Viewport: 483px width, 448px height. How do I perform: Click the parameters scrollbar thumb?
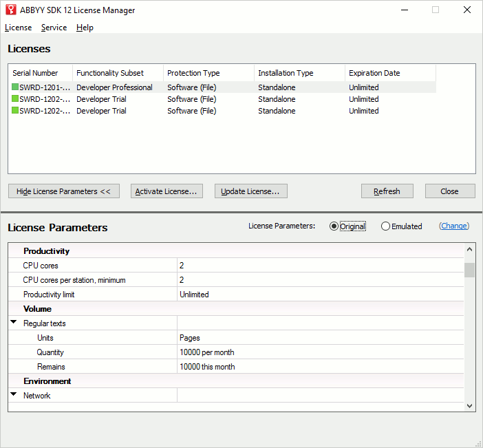coord(469,270)
